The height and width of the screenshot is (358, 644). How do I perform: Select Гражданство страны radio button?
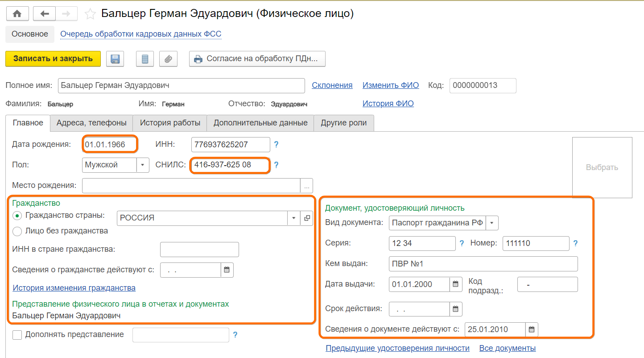click(17, 216)
